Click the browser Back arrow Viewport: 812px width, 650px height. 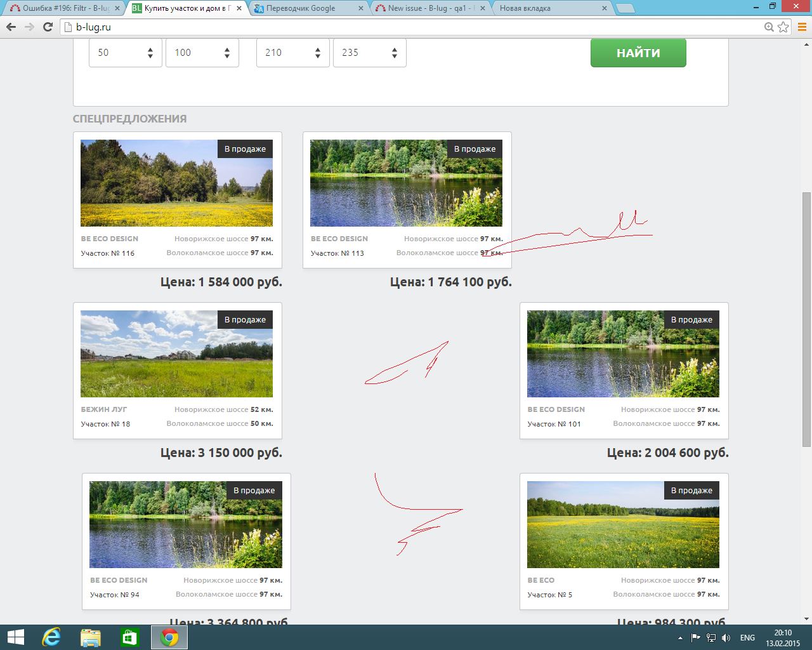click(11, 27)
